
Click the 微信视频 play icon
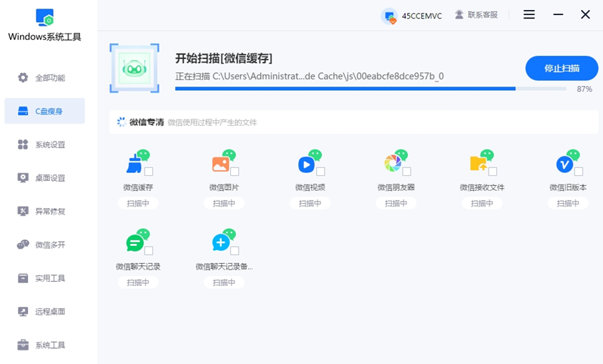click(x=306, y=165)
